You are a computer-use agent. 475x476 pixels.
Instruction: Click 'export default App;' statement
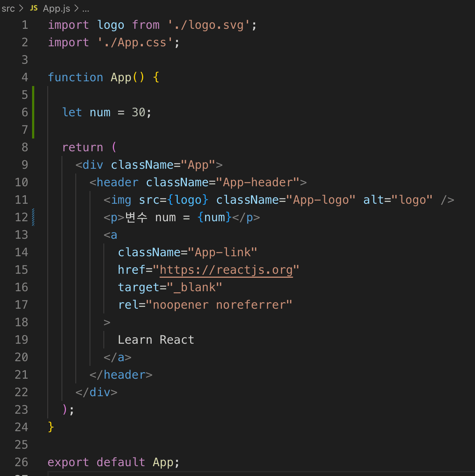pyautogui.click(x=114, y=462)
